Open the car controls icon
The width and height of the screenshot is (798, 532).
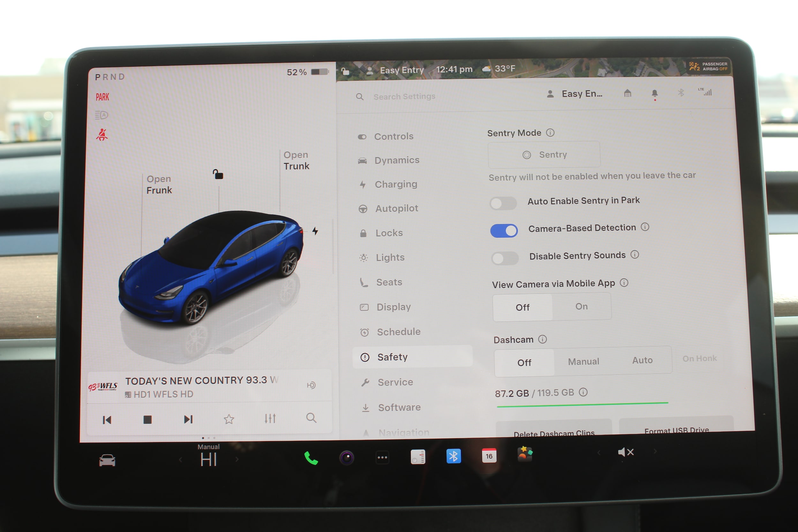tap(107, 461)
